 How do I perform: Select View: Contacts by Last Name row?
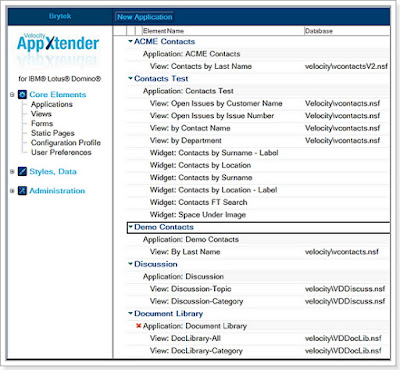tap(258, 66)
